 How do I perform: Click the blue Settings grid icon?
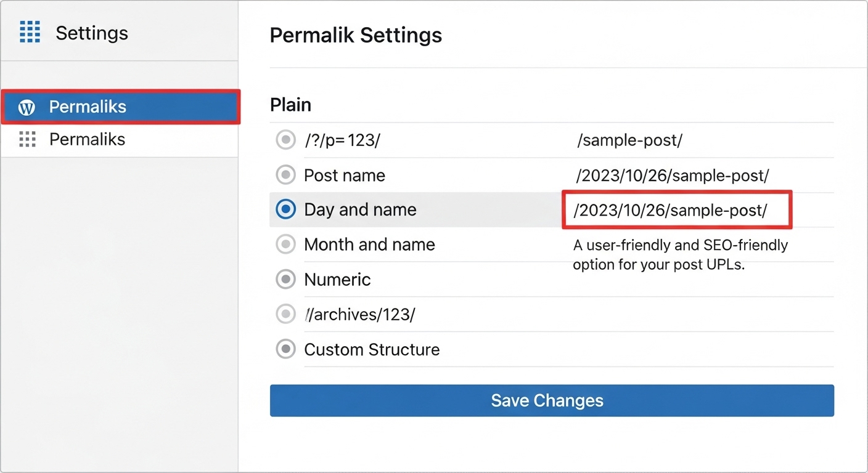[x=30, y=32]
